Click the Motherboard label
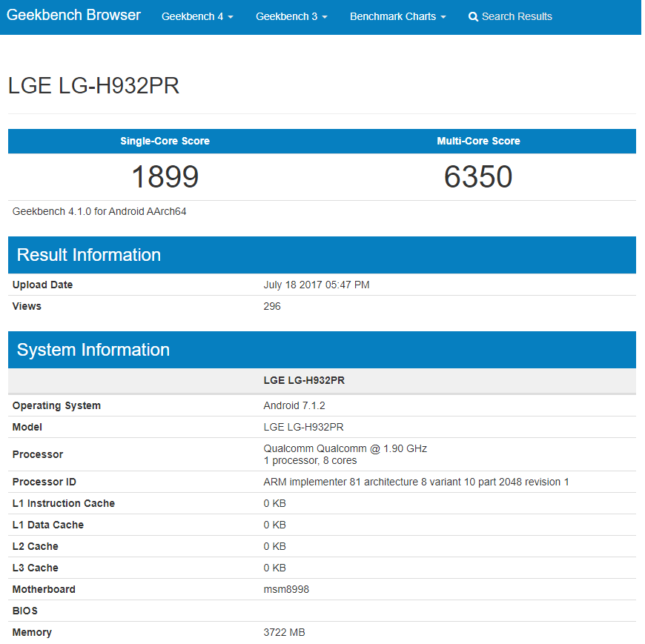Image resolution: width=645 pixels, height=644 pixels. pos(44,589)
